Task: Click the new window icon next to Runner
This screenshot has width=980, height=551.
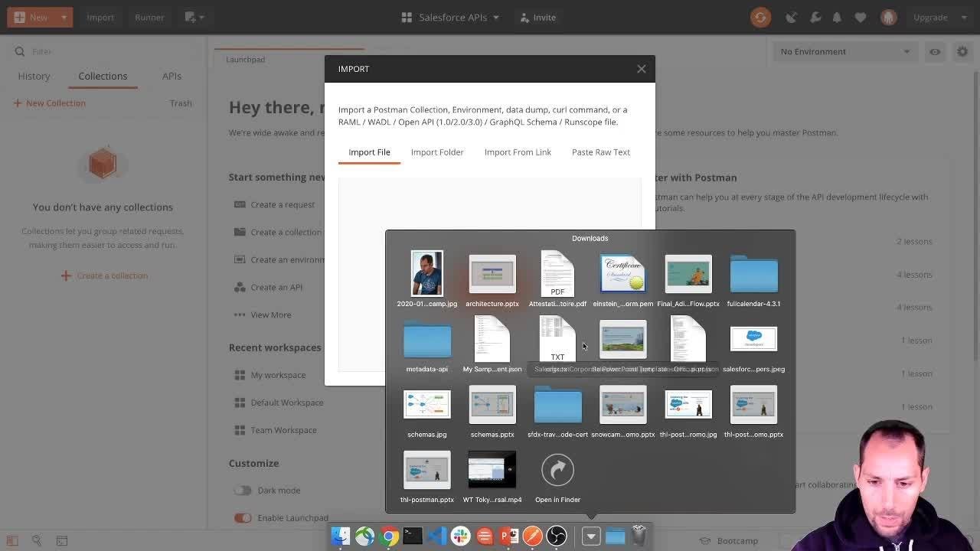Action: pos(194,17)
